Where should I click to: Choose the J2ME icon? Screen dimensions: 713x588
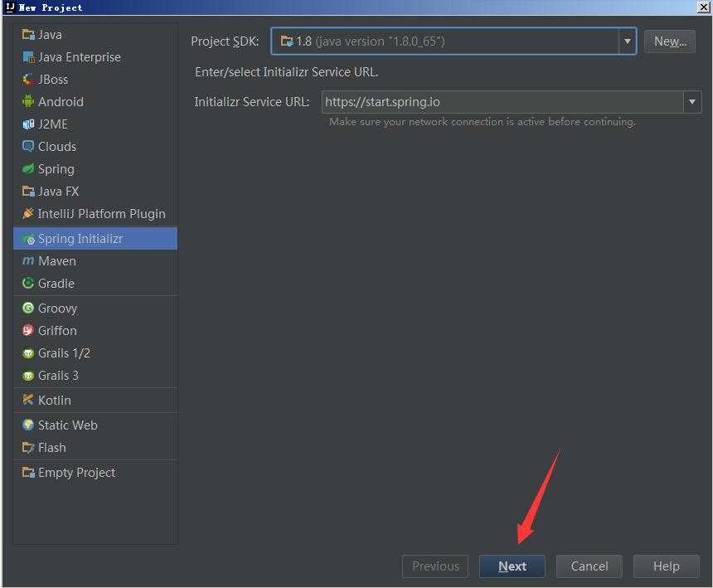(x=28, y=124)
